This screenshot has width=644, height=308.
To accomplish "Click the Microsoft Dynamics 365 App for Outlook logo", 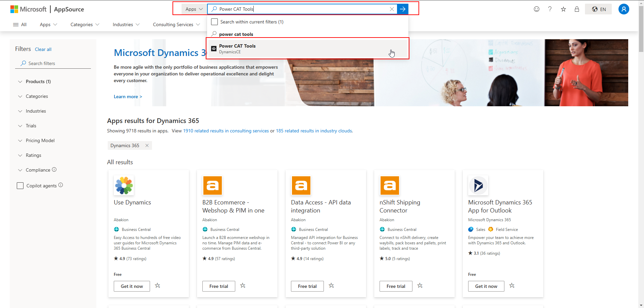I will [x=478, y=185].
